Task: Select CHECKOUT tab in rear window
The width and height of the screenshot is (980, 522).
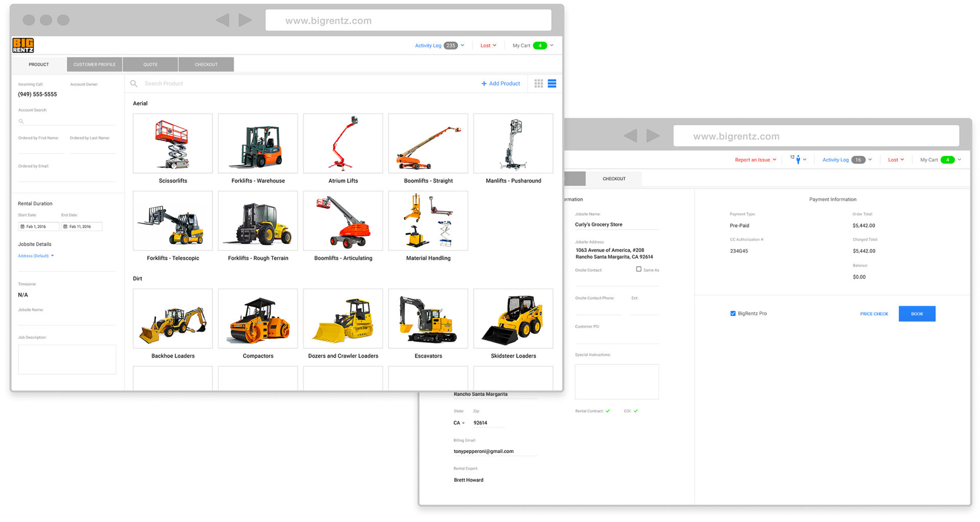Action: pos(614,179)
